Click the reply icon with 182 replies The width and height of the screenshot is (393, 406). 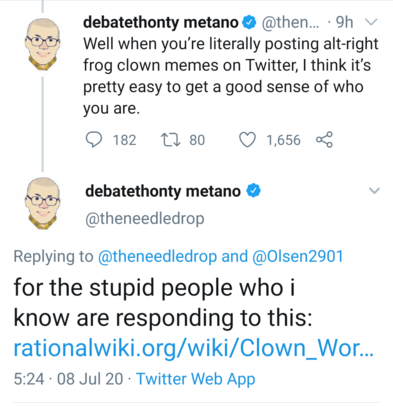(x=94, y=140)
